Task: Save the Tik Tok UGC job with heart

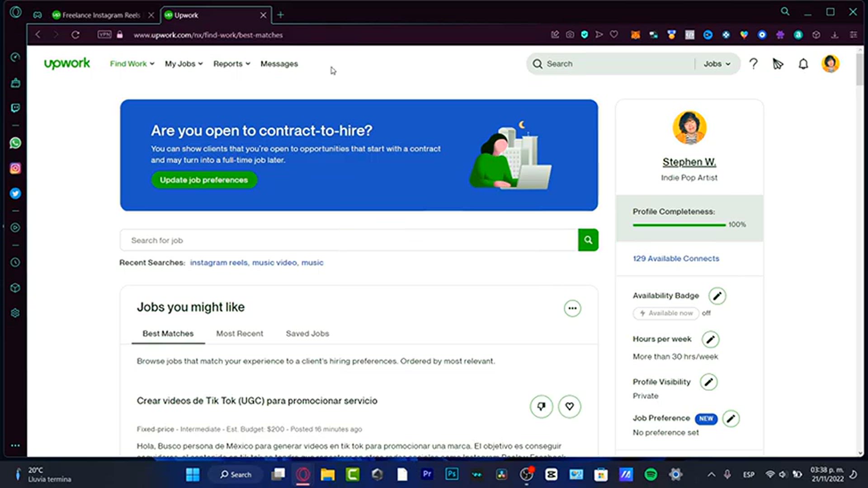Action: (x=570, y=407)
